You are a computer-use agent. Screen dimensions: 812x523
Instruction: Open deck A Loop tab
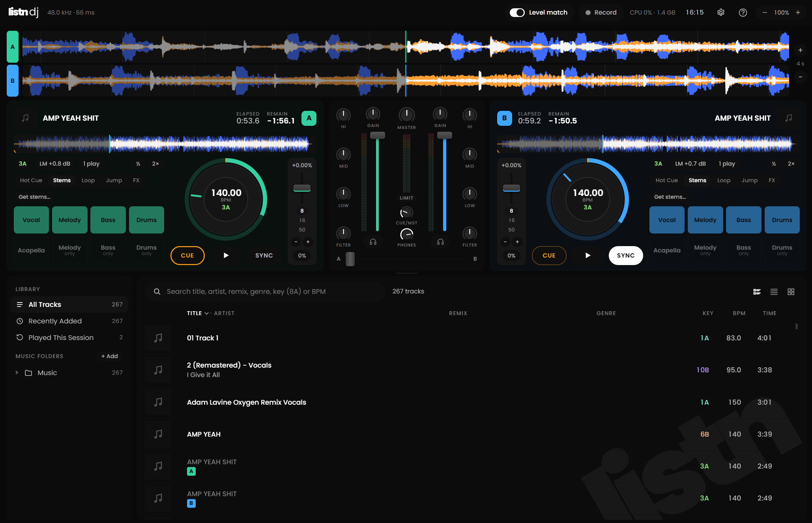[88, 180]
